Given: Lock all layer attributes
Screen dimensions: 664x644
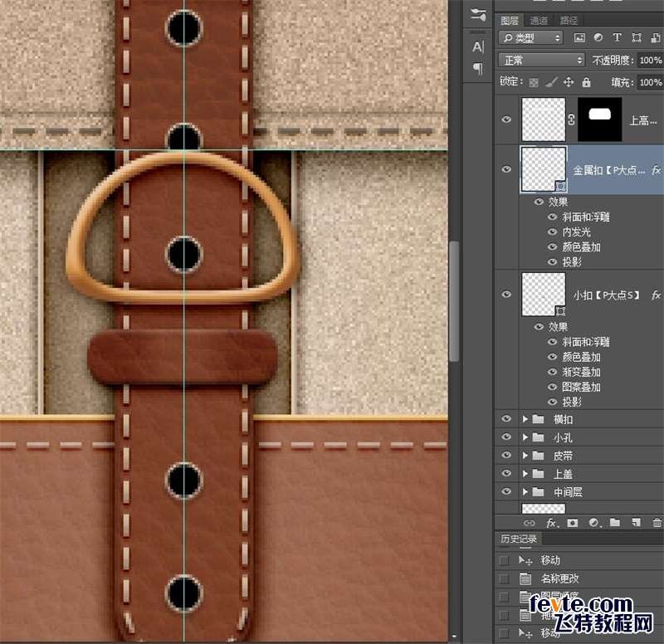Looking at the screenshot, I should [x=586, y=81].
